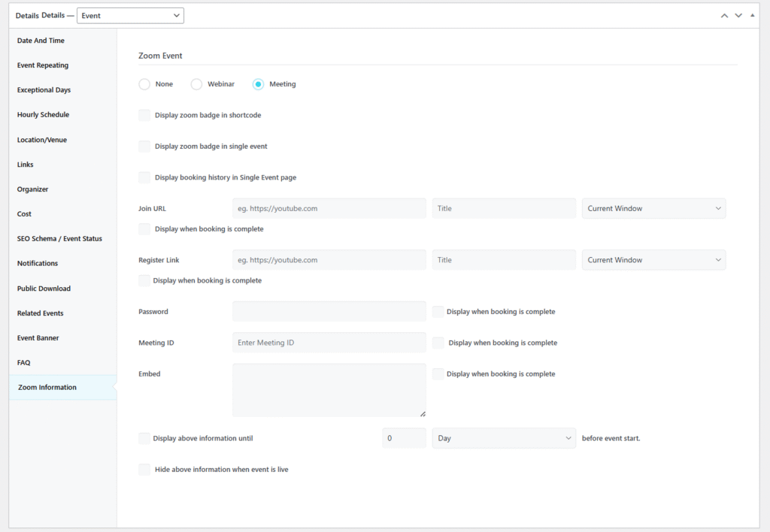
Task: Click the collapse panel arrow icon
Action: tap(753, 14)
